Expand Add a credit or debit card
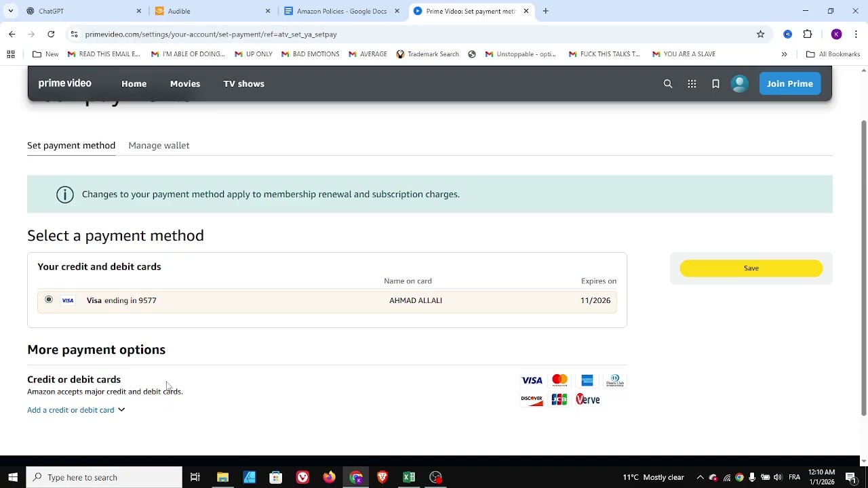This screenshot has width=868, height=488. pyautogui.click(x=76, y=410)
